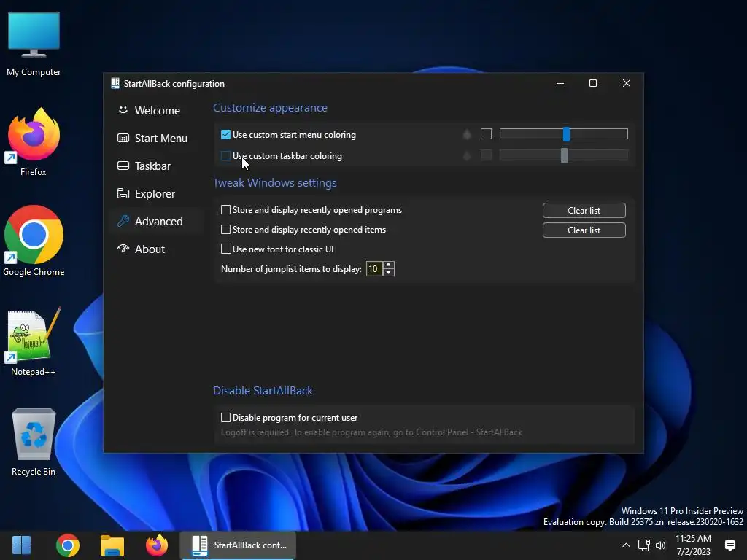Viewport: 747px width, 560px height.
Task: Select the Recycle Bin desktop icon
Action: (34, 442)
